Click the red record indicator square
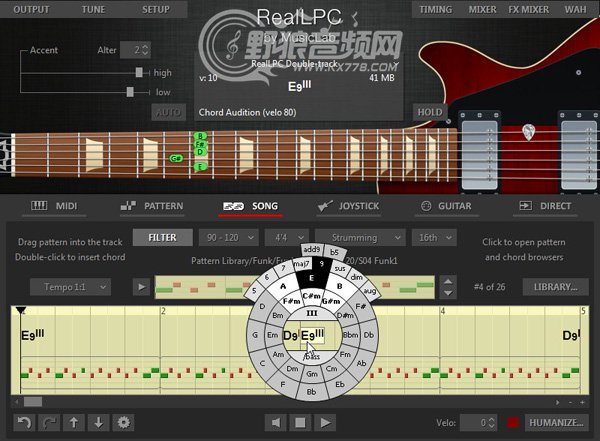 pos(513,423)
